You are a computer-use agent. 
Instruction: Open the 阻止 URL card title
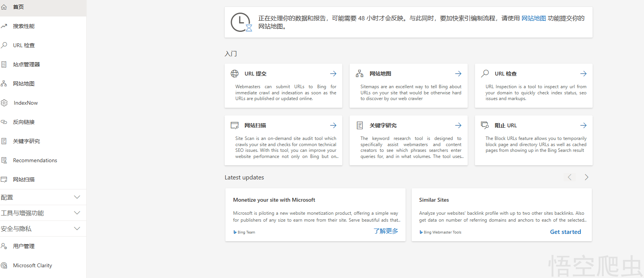(x=506, y=125)
